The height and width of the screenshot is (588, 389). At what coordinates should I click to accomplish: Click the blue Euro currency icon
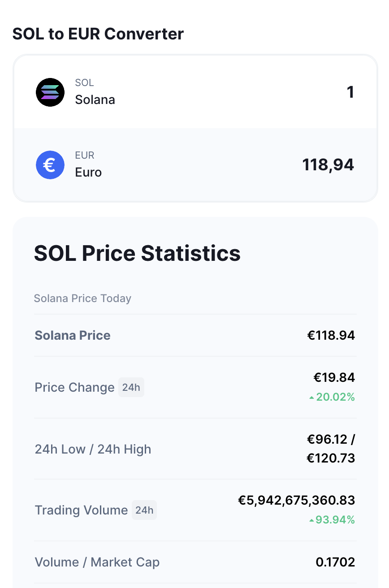click(50, 165)
